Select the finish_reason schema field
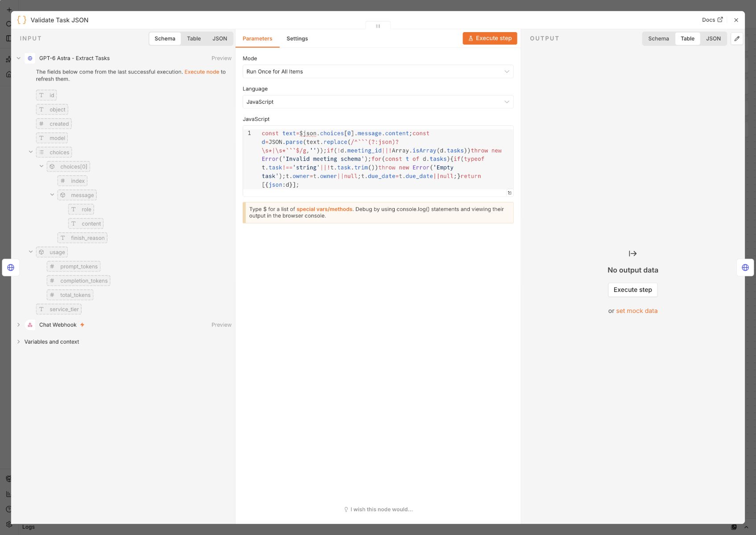Viewport: 756px width, 535px height. point(83,238)
